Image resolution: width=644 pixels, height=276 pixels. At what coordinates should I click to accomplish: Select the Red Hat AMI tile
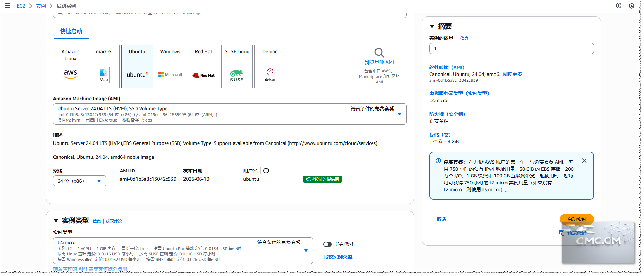pos(204,67)
